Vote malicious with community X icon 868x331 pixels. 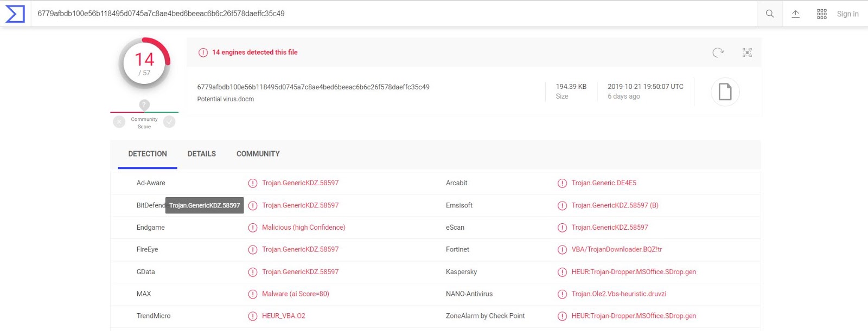(119, 122)
